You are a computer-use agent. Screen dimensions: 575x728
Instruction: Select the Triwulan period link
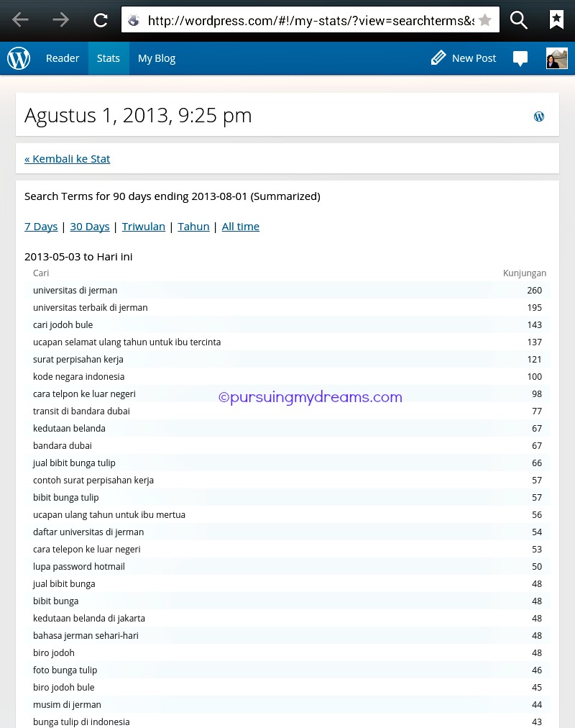click(x=144, y=227)
